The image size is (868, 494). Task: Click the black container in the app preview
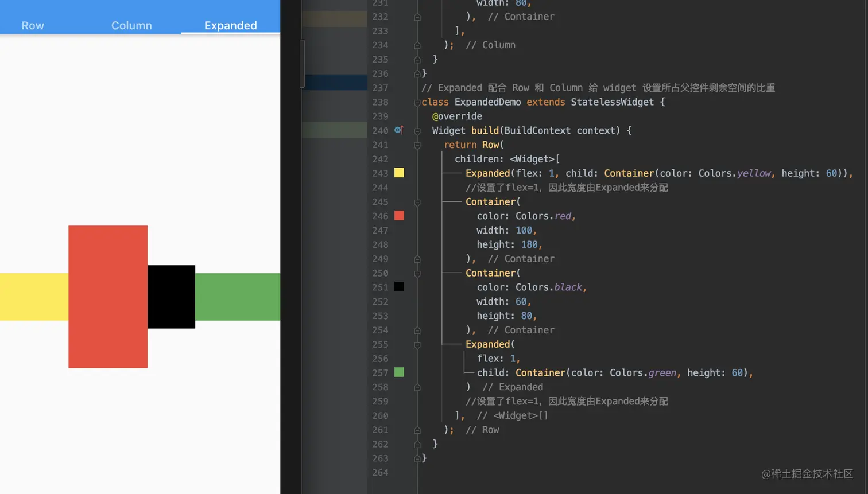pyautogui.click(x=171, y=297)
